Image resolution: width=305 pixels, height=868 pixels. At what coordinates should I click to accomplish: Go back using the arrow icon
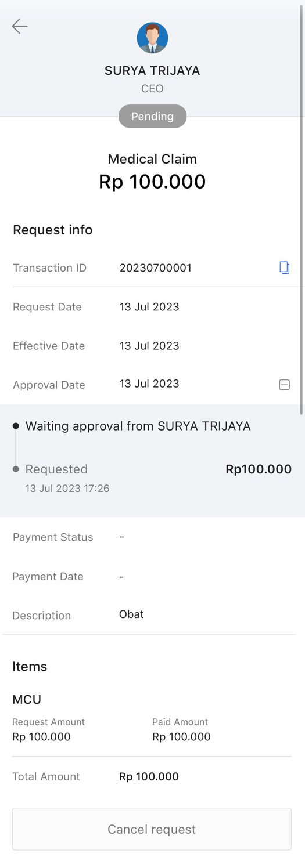(x=20, y=26)
